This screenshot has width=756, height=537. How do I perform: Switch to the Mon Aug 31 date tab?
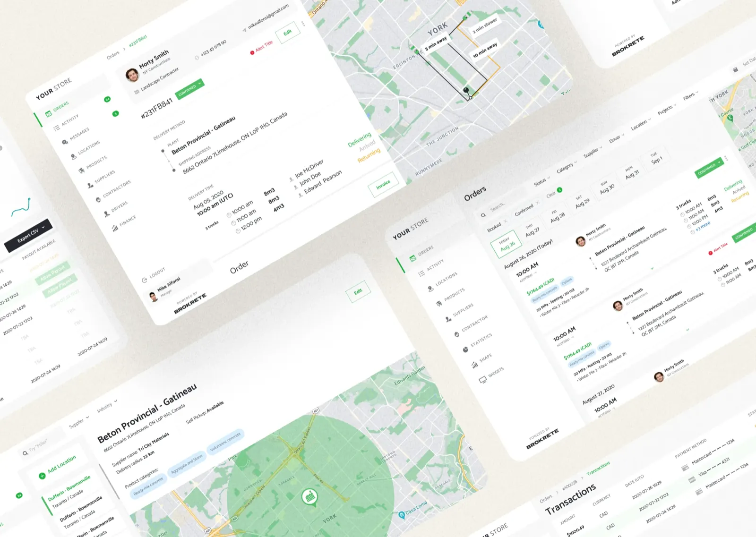631,174
